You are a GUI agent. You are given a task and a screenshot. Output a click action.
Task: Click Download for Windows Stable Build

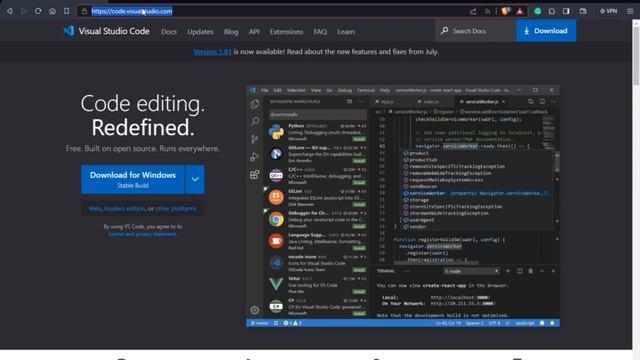(x=133, y=180)
